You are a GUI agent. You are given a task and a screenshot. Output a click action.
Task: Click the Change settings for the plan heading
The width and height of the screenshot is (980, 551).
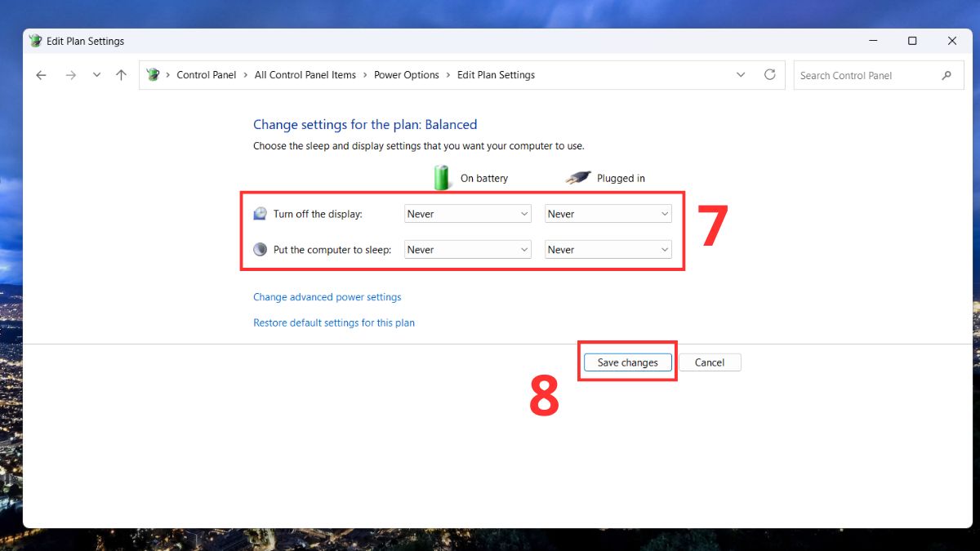(365, 125)
